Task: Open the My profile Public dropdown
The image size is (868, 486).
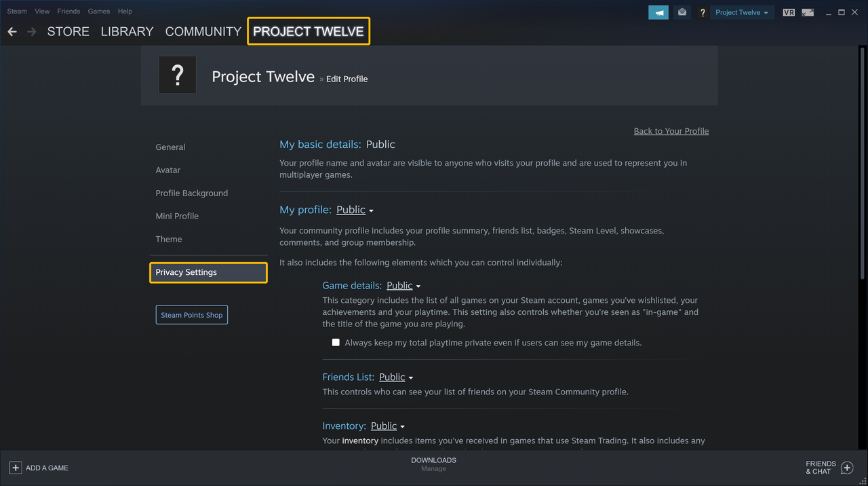Action: click(355, 210)
